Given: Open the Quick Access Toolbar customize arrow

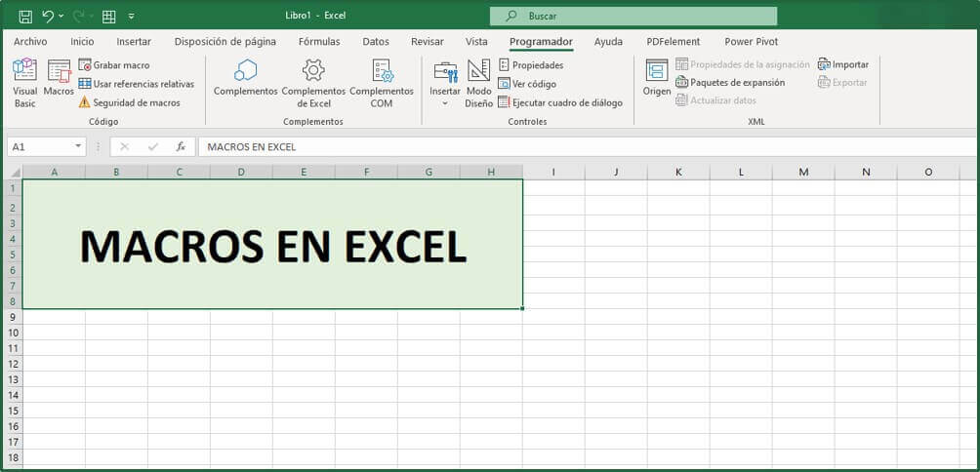Looking at the screenshot, I should [132, 17].
